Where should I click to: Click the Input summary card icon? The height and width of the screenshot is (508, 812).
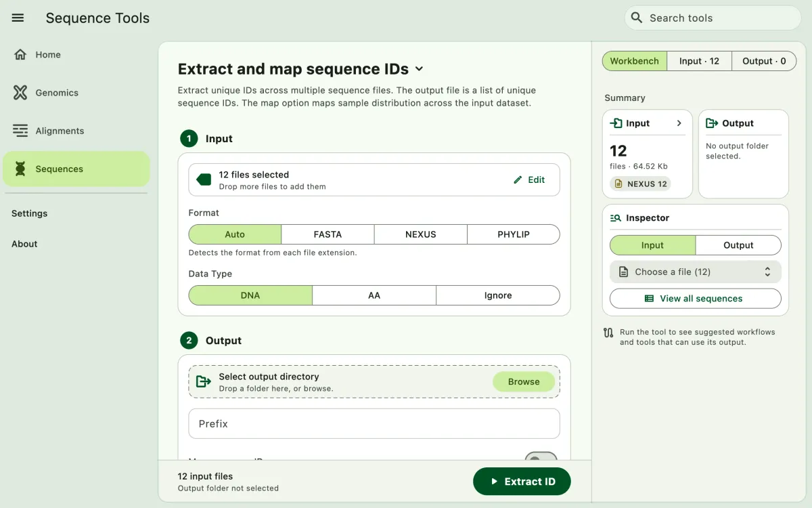pos(616,123)
